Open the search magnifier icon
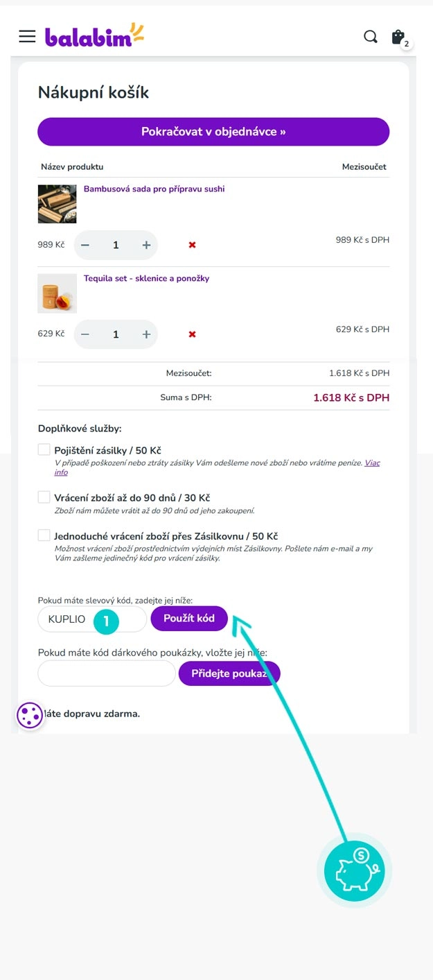The width and height of the screenshot is (433, 980). pyautogui.click(x=371, y=37)
